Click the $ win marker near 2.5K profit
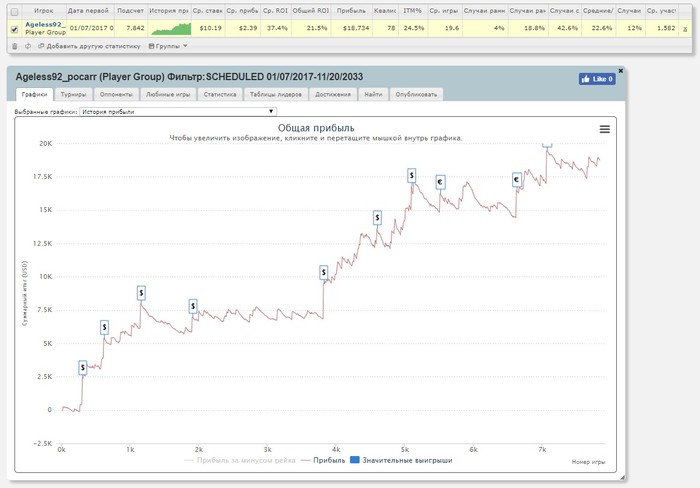Image resolution: width=700 pixels, height=488 pixels. (83, 367)
